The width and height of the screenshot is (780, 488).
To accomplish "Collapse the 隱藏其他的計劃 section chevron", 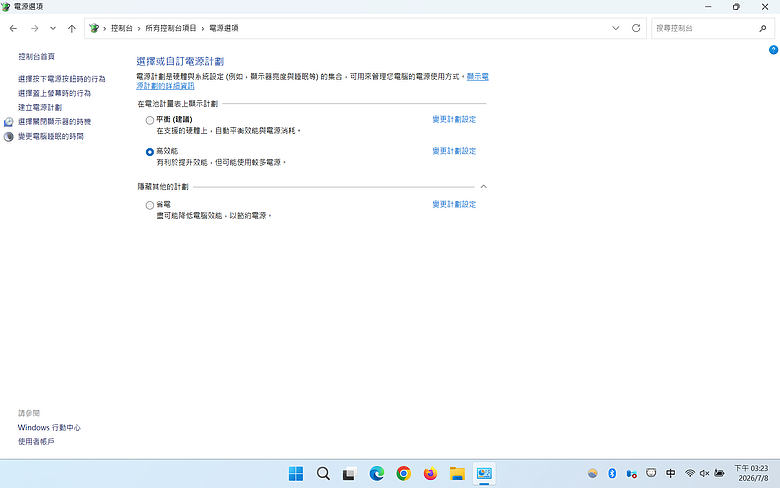I will pyautogui.click(x=484, y=187).
